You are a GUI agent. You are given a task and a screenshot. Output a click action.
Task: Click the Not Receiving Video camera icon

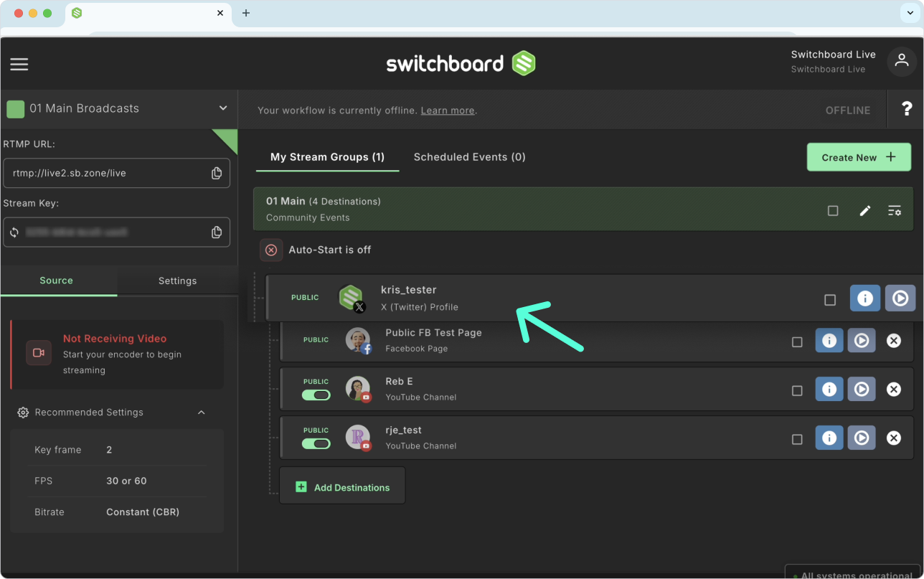pyautogui.click(x=39, y=353)
